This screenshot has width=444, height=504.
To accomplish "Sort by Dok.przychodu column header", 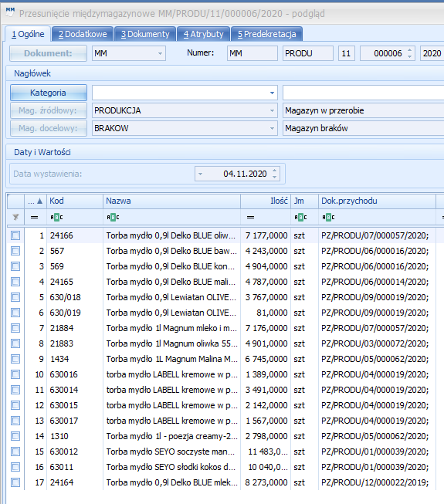I will [x=377, y=201].
